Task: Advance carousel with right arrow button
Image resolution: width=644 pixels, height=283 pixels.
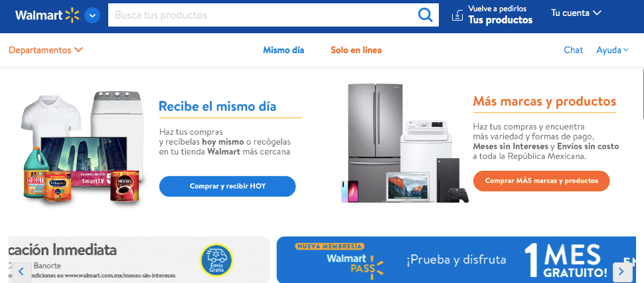Action: click(622, 272)
